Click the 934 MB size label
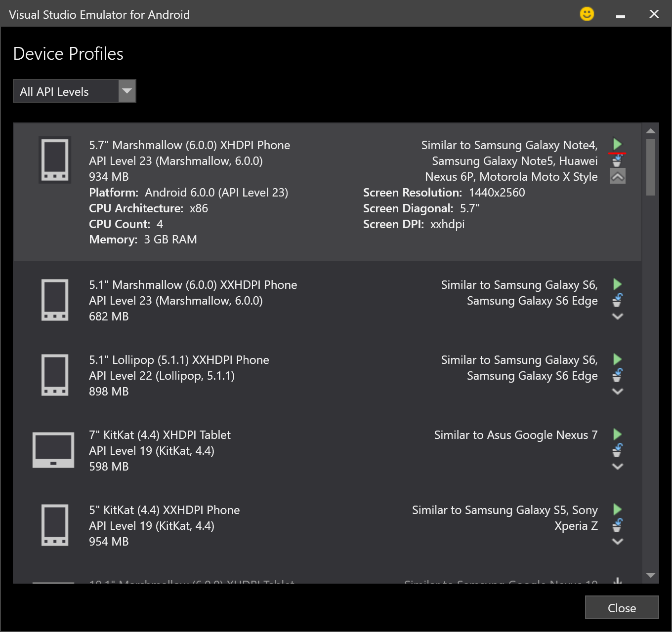This screenshot has height=632, width=672. [109, 177]
